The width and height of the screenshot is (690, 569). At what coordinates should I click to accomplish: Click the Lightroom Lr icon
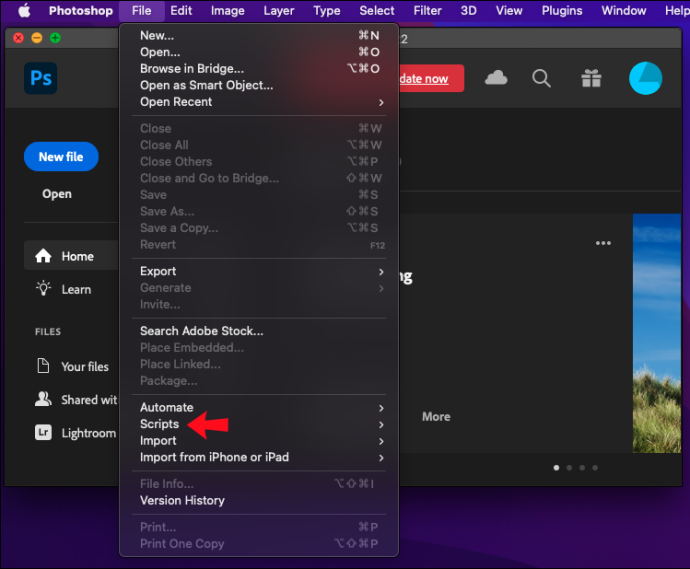pos(43,432)
